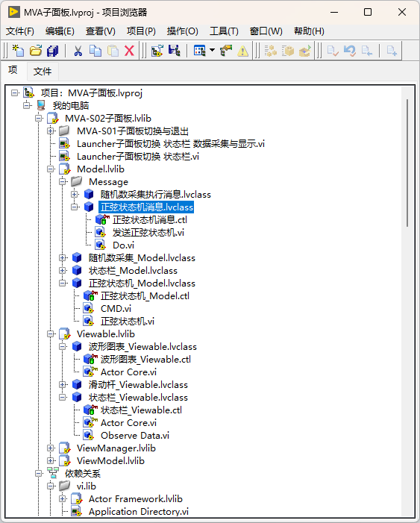Switch to the 文件 tab
Viewport: 420px width, 523px height.
point(43,71)
